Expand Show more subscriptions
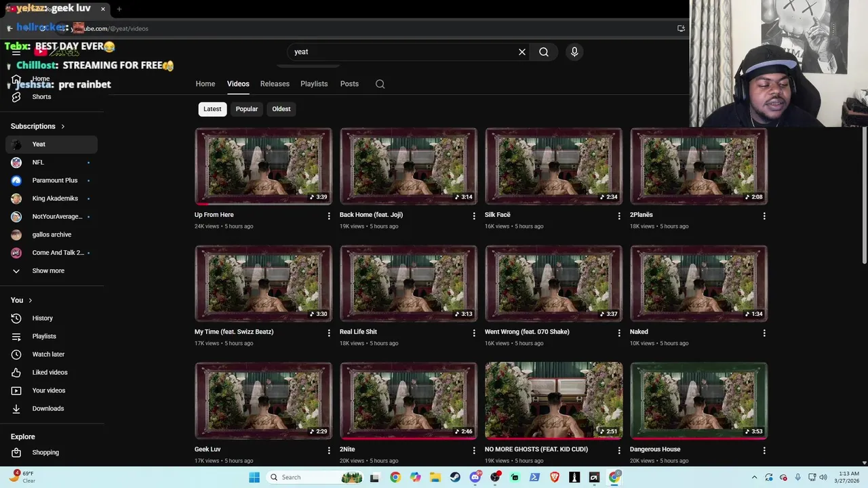 pos(52,270)
